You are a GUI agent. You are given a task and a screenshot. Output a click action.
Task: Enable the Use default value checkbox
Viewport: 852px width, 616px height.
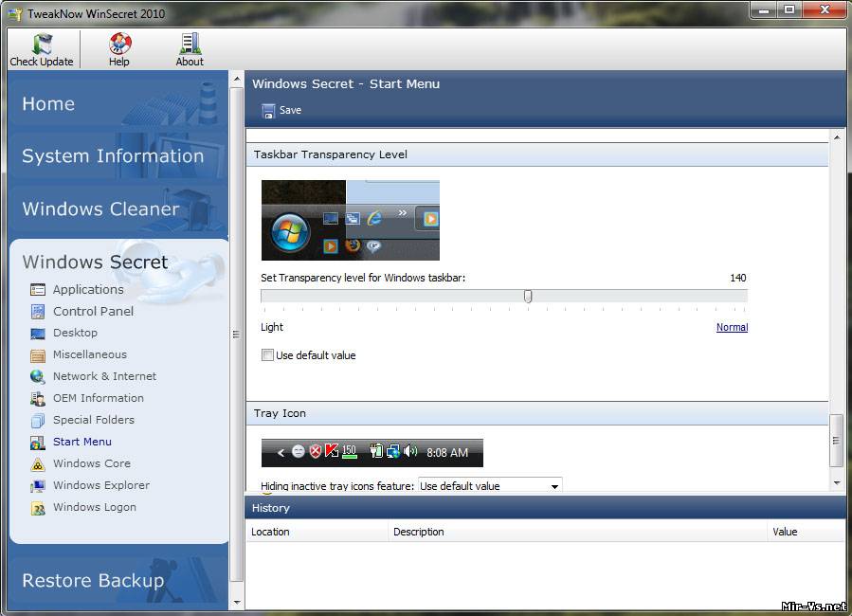[267, 355]
